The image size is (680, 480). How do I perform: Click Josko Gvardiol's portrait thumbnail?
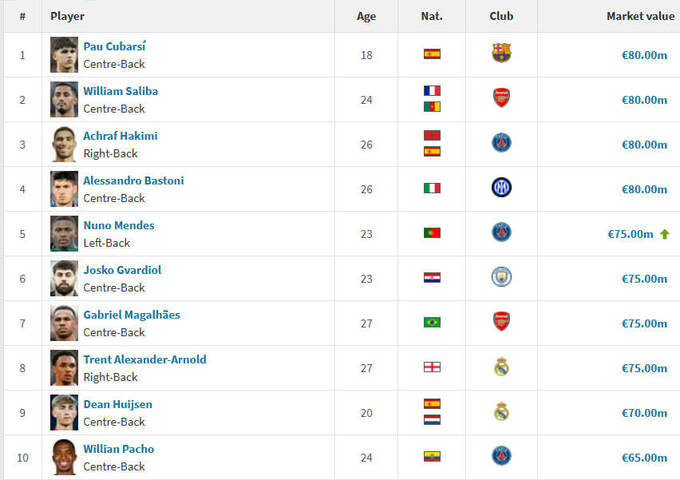click(64, 277)
